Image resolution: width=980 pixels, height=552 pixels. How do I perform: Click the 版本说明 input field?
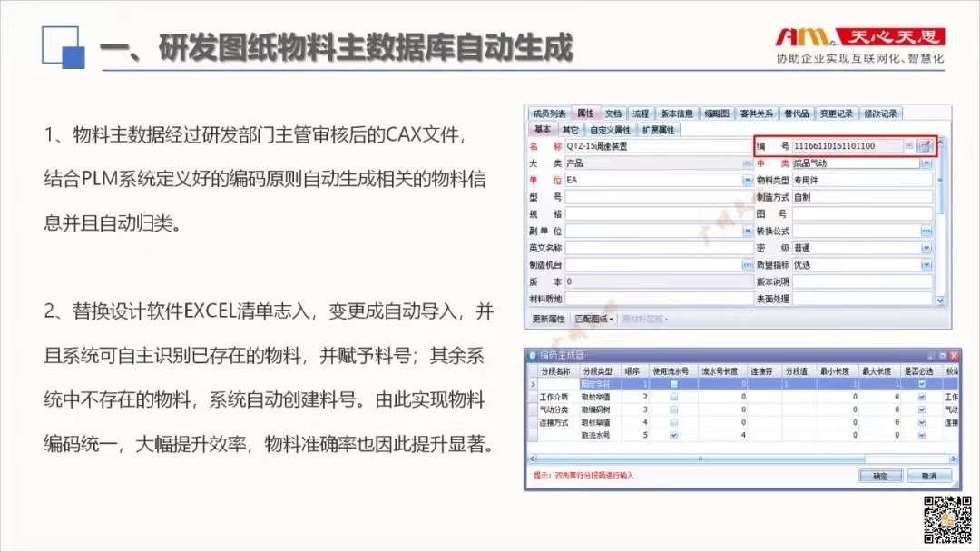(x=863, y=282)
